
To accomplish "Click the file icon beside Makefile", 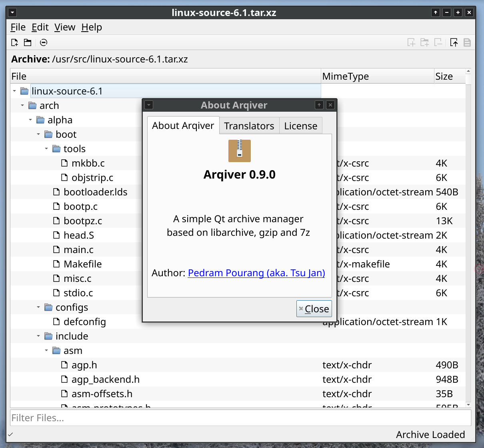I will 56,264.
